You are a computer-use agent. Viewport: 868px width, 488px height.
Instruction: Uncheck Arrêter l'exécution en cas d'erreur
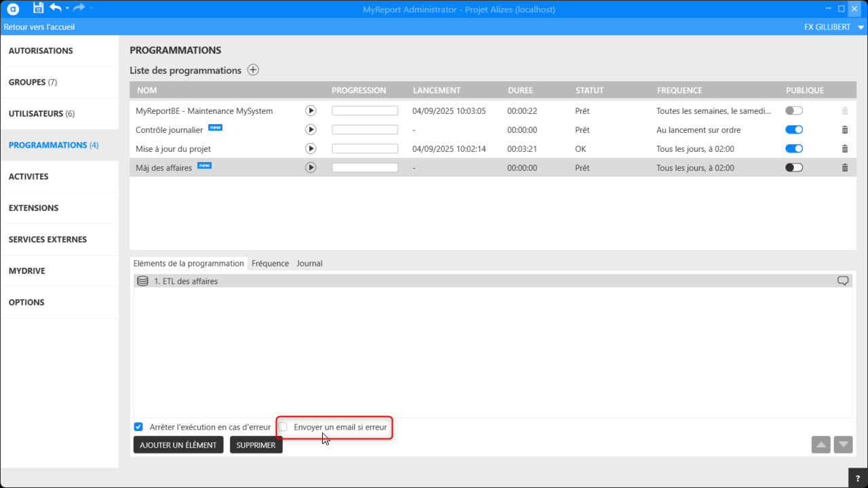click(x=138, y=427)
